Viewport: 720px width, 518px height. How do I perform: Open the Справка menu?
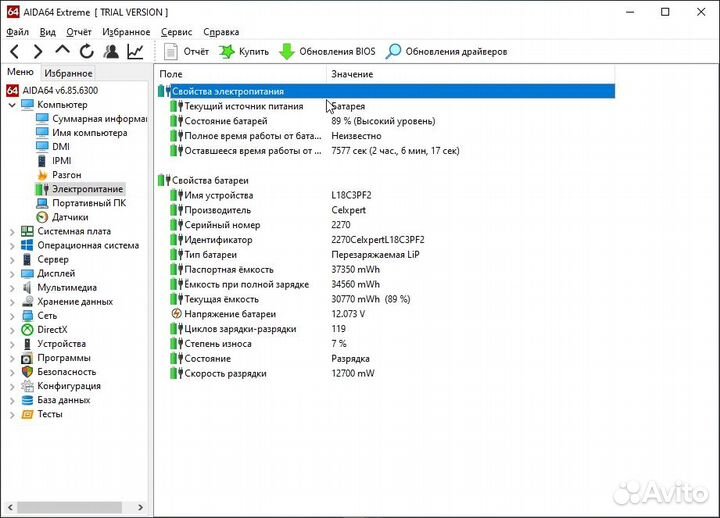(x=221, y=32)
